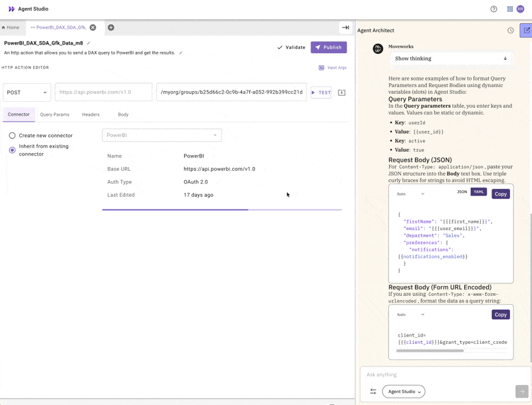Close the PowerBI_DAX_SDA_Gfk tab
The image size is (532, 405).
[x=92, y=27]
